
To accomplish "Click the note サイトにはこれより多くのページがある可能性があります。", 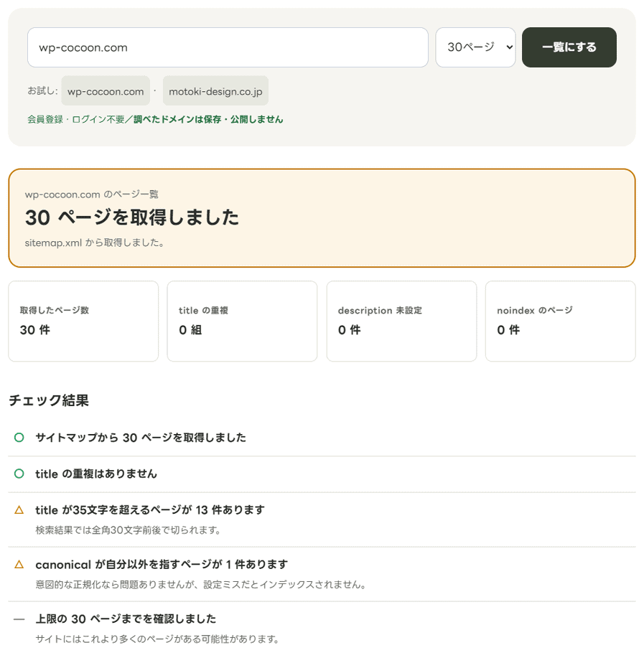I will (x=157, y=639).
